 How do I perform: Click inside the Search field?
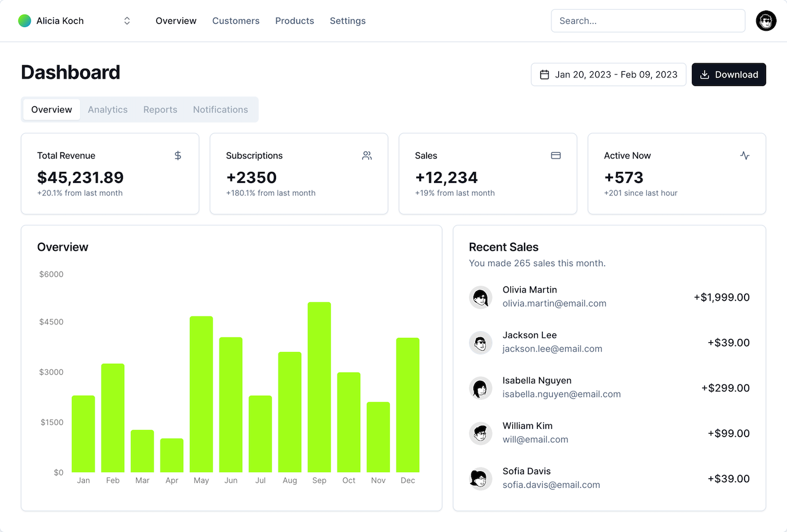(647, 20)
